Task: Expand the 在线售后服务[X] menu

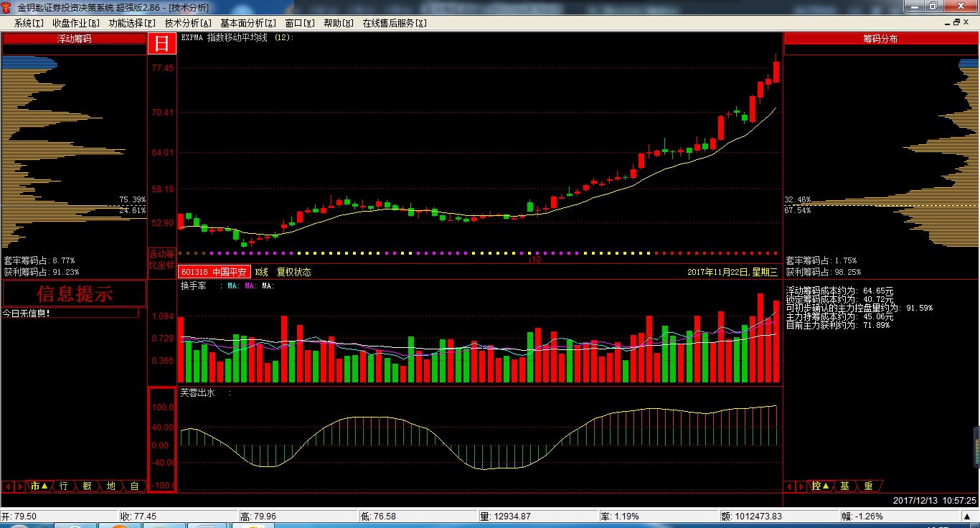Action: tap(394, 23)
